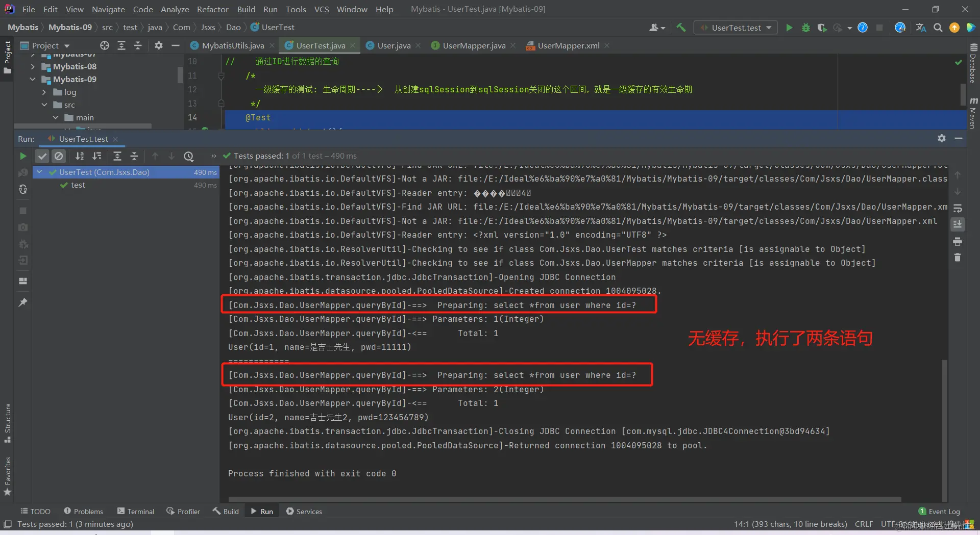Viewport: 980px width, 535px height.
Task: Click Mybatis-09 breadcrumb in navigation bar
Action: click(70, 28)
